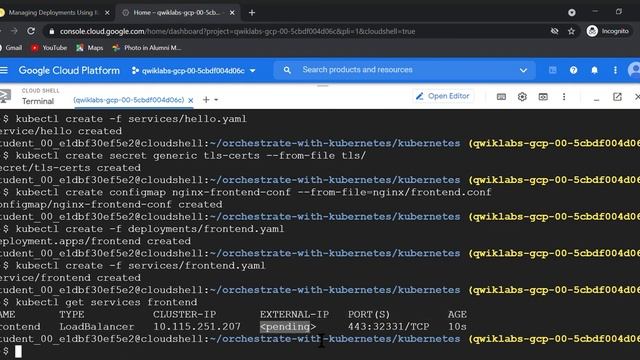Image resolution: width=640 pixels, height=360 pixels.
Task: Bookmark this page with the star icon
Action: [x=571, y=31]
